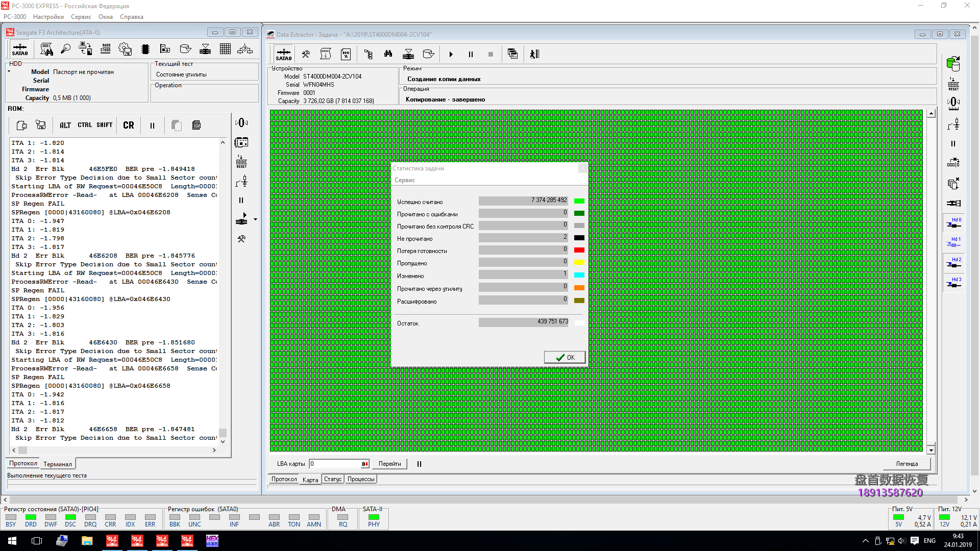This screenshot has height=551, width=980.
Task: Click the 100% percent document icon
Action: point(346,54)
